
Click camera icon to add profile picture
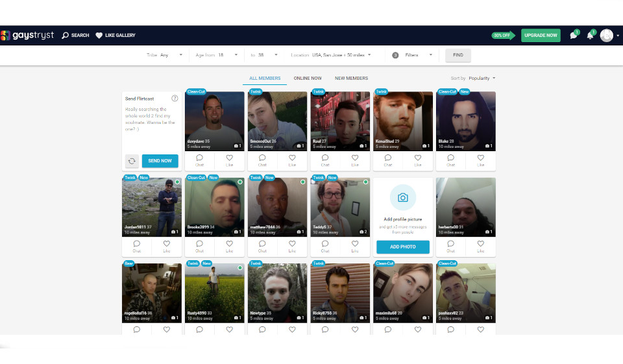click(x=402, y=197)
